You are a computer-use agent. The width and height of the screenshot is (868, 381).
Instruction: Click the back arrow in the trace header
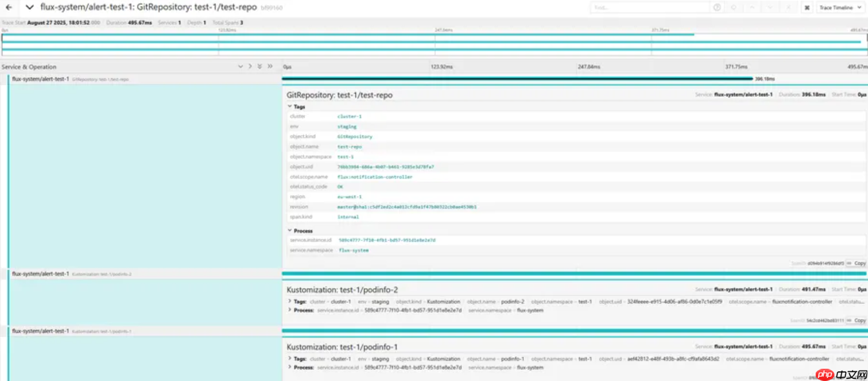(x=9, y=7)
